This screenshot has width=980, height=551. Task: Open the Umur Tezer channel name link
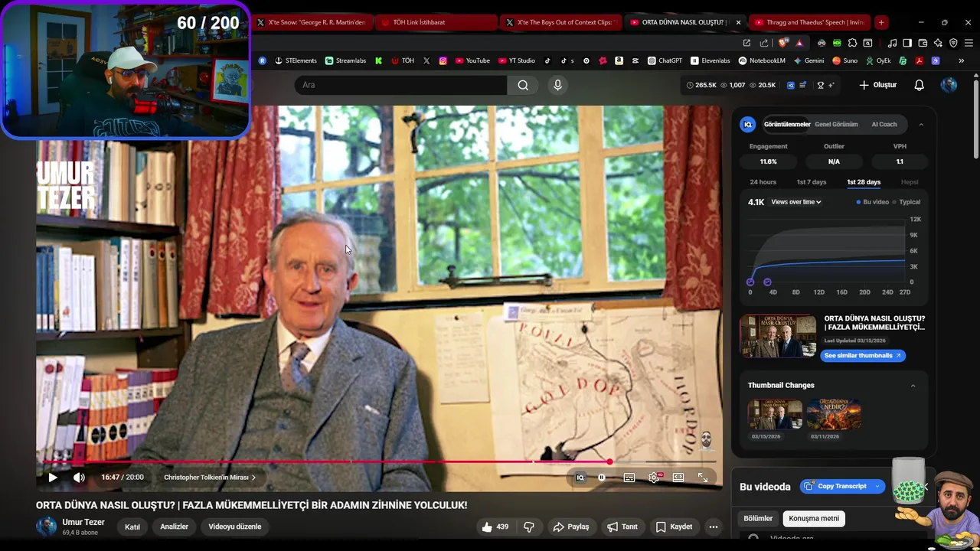[83, 522]
